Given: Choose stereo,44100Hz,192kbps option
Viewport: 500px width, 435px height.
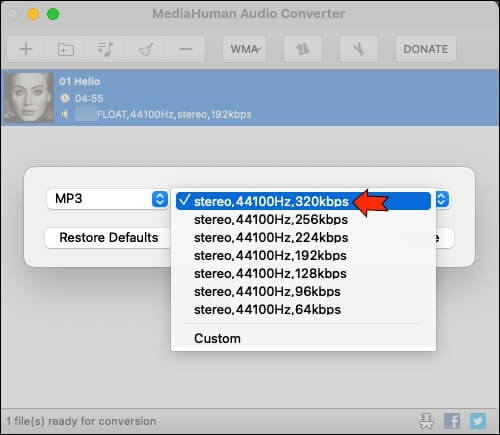Looking at the screenshot, I should point(303,255).
